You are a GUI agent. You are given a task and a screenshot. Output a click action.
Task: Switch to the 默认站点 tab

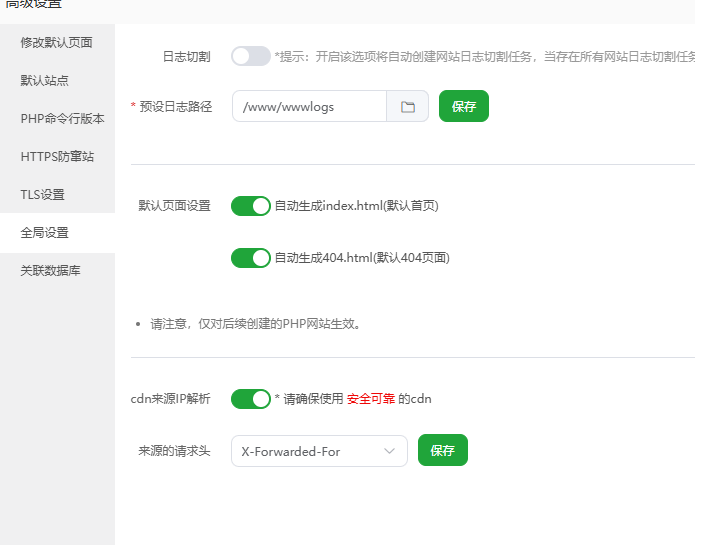45,80
